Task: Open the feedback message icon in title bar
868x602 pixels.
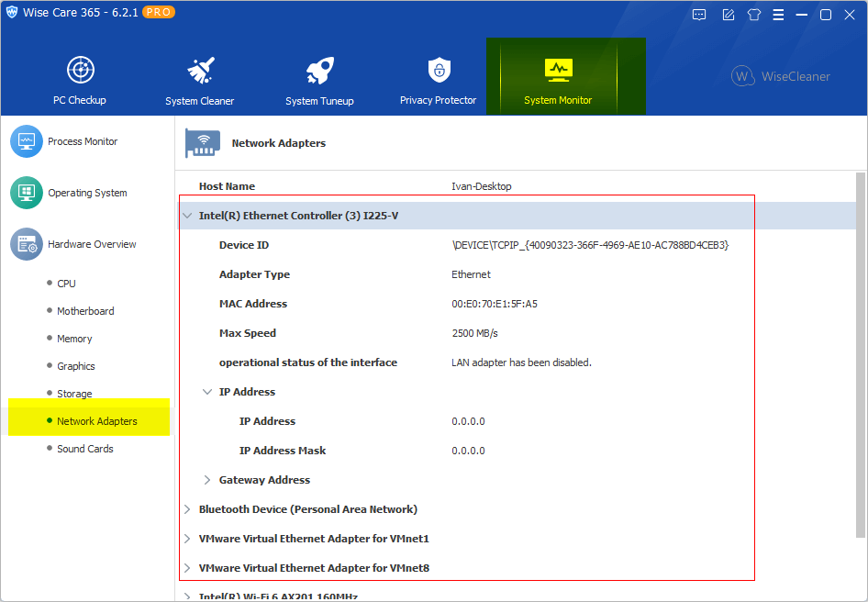Action: [x=699, y=15]
